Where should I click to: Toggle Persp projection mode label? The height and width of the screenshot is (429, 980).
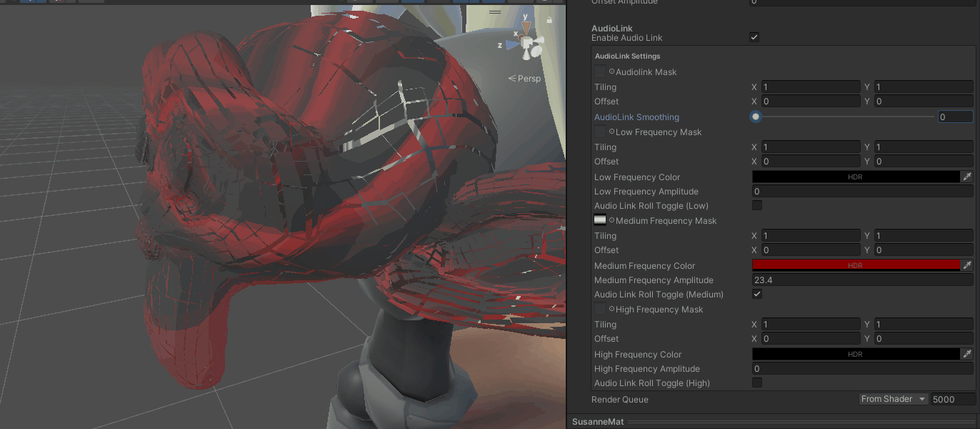point(524,79)
